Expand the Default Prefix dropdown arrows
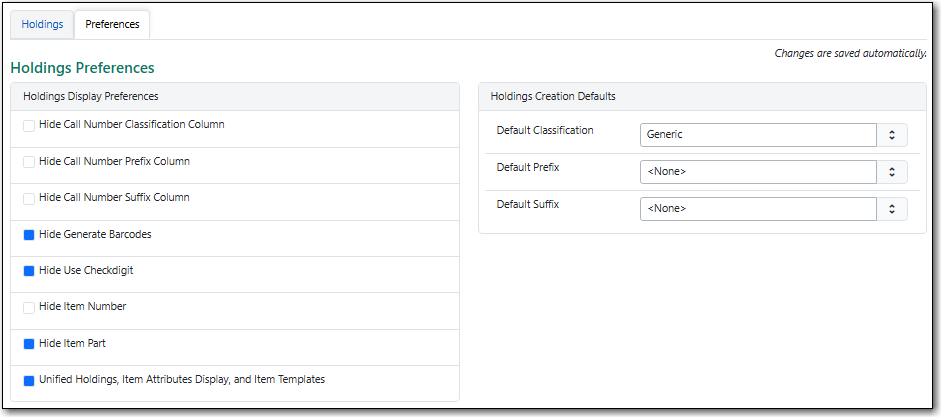Viewport: 941px width, 417px height. pyautogui.click(x=892, y=172)
